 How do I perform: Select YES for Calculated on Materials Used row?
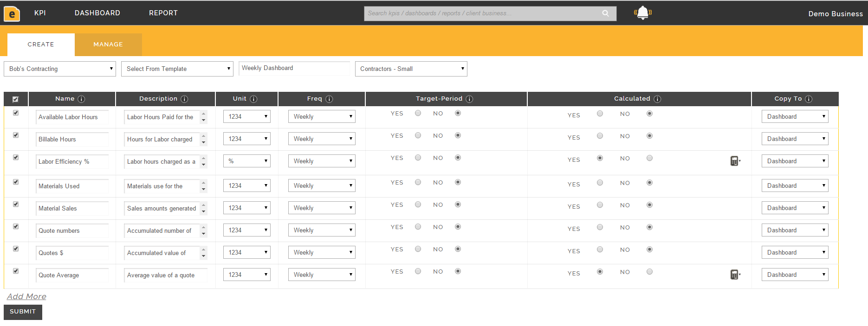pos(600,183)
